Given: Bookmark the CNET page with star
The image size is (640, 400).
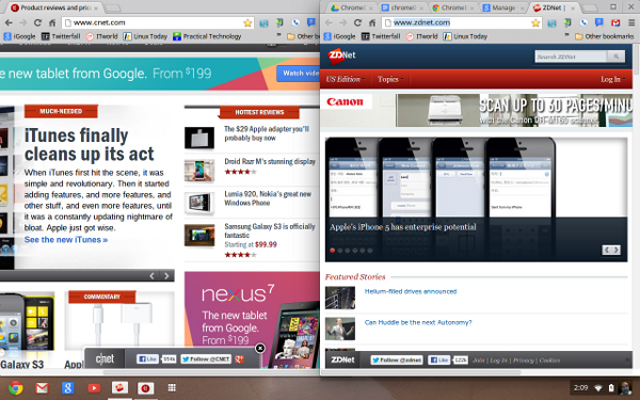Looking at the screenshot, I should [247, 23].
